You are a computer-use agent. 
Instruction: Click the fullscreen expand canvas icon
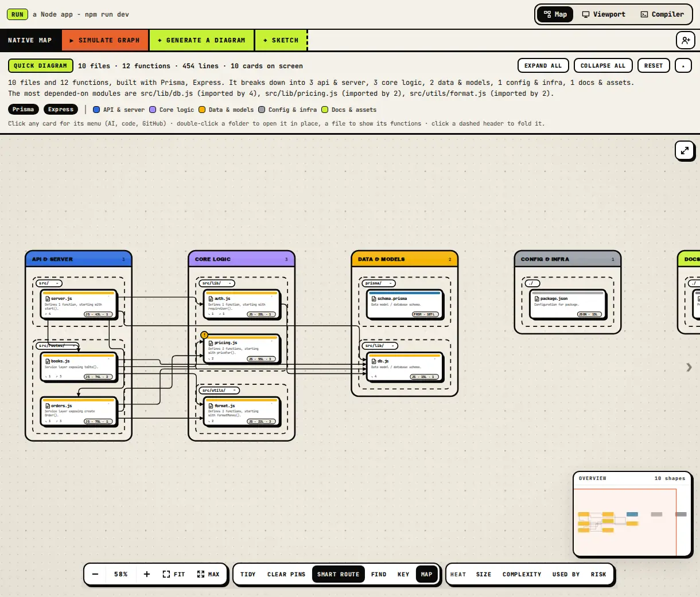tap(685, 151)
